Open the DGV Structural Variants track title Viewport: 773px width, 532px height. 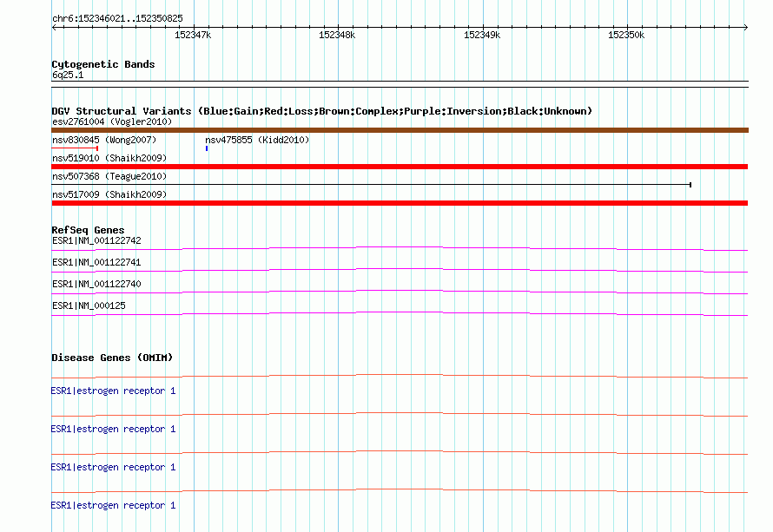tap(322, 111)
